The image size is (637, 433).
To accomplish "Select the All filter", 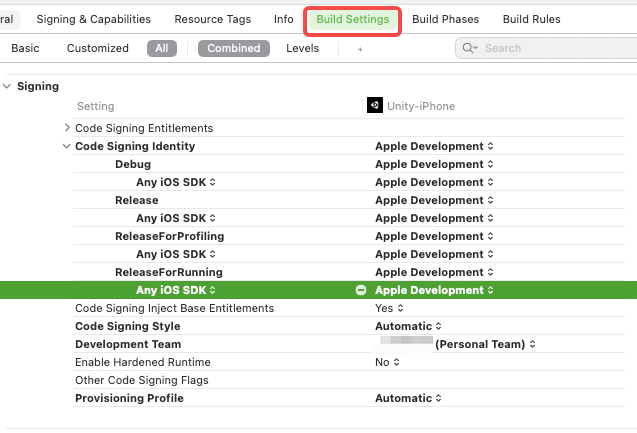I will click(162, 48).
